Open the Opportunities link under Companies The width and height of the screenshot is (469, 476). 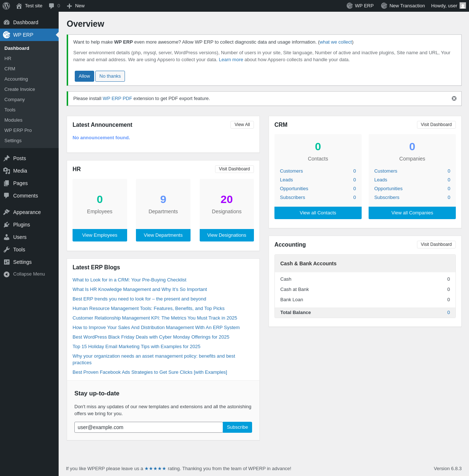(x=388, y=189)
